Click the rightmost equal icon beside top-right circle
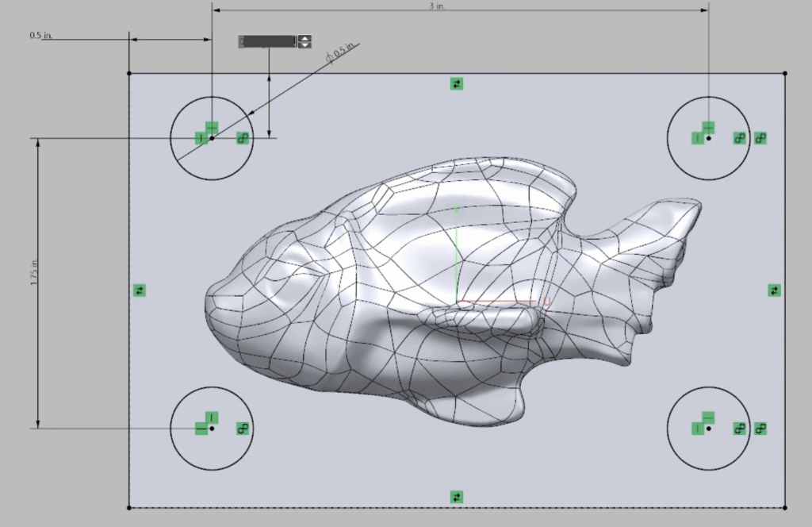The image size is (812, 527). pyautogui.click(x=760, y=138)
